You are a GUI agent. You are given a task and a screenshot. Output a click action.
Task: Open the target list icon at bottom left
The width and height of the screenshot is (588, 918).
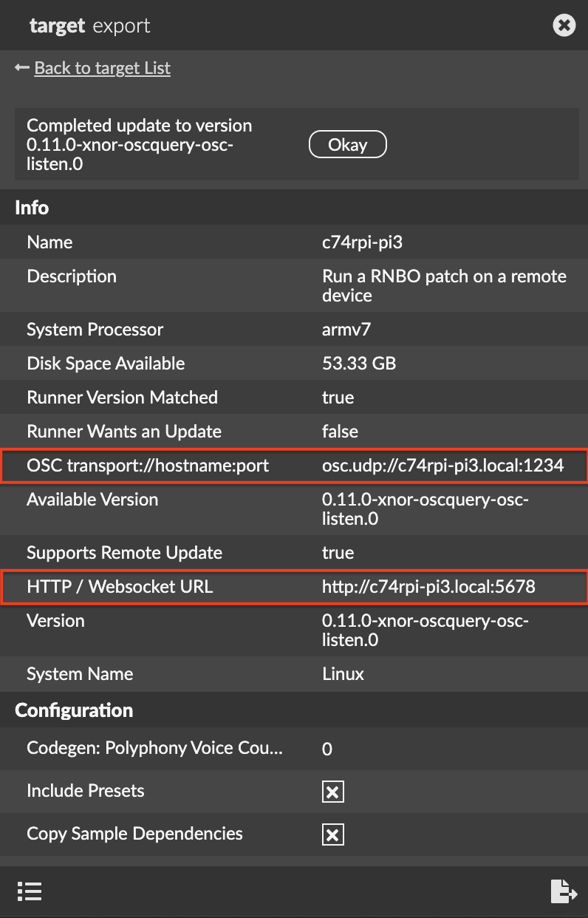30,891
